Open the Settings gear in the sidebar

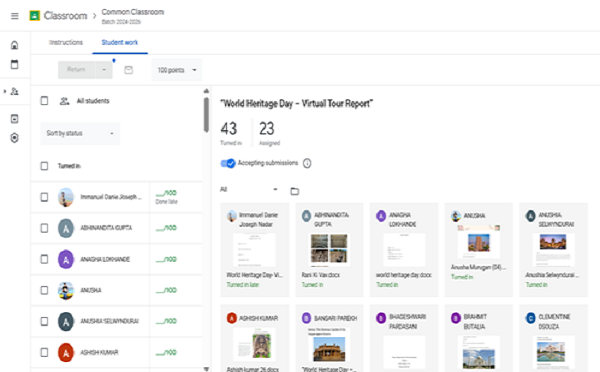[x=14, y=138]
